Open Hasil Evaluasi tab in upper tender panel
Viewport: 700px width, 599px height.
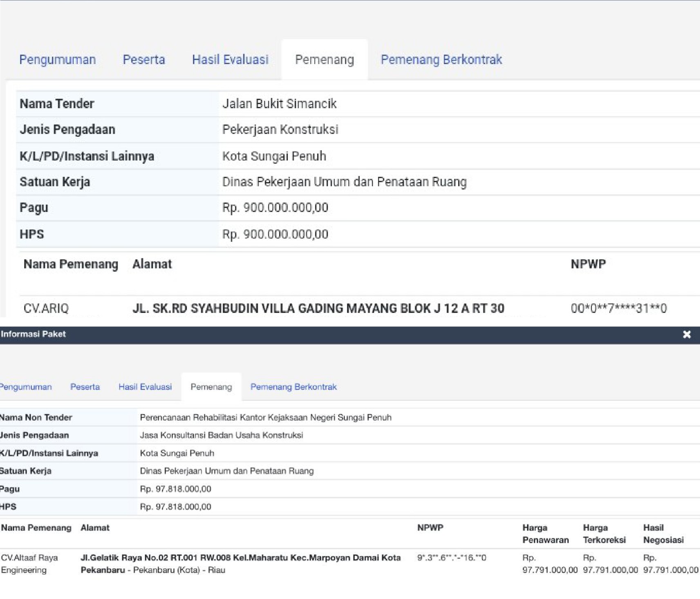(x=230, y=60)
